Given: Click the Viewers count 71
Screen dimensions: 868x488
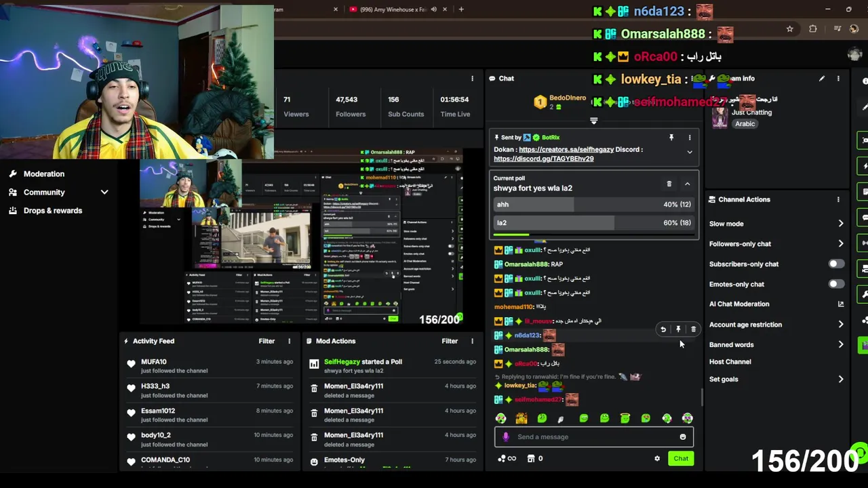Looking at the screenshot, I should point(288,100).
